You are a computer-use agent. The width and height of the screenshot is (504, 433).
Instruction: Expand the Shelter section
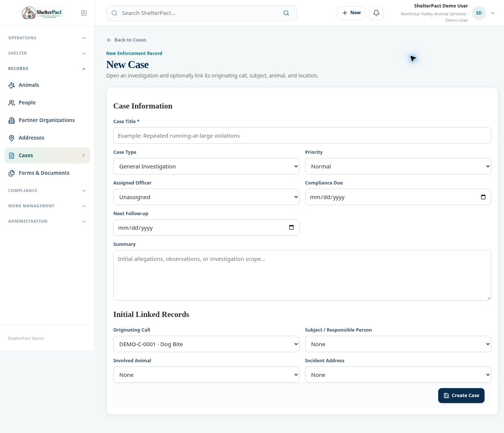(47, 53)
